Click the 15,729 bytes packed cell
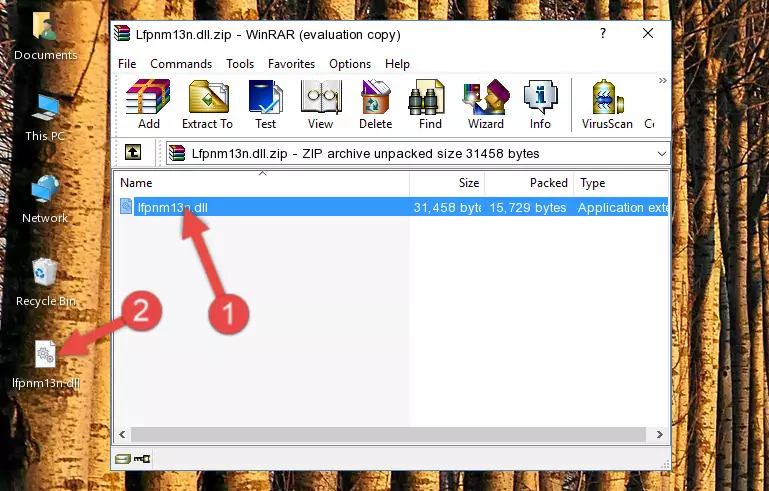 528,207
